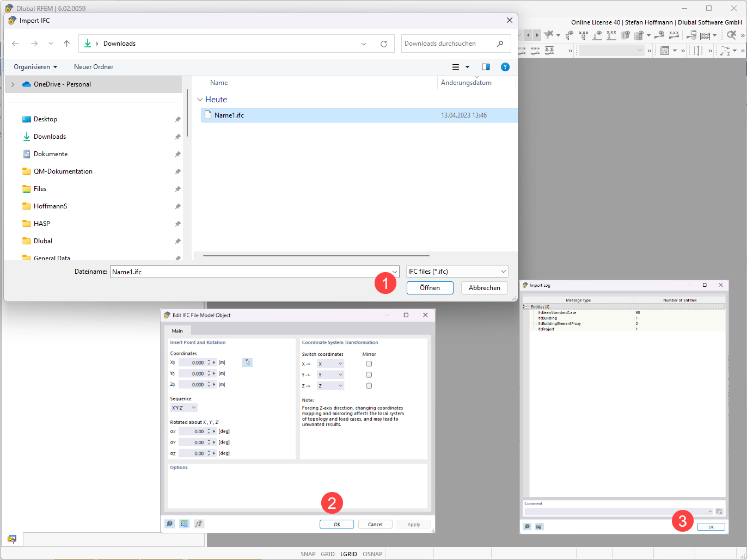
Task: Open the Z -> switch coordinates dropdown
Action: tap(330, 386)
